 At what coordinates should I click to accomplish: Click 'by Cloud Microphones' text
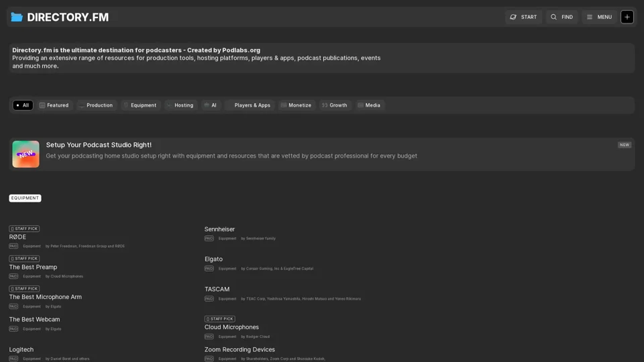click(64, 276)
